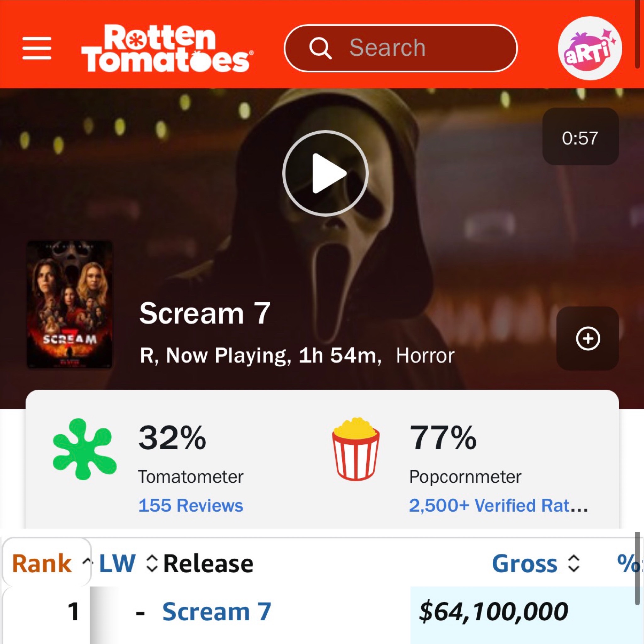Click the popcorn bucket Popcornmeter icon
644x644 pixels.
tap(356, 449)
